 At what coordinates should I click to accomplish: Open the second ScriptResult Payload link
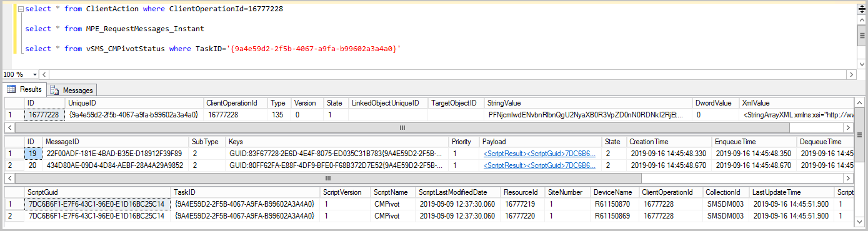point(539,165)
